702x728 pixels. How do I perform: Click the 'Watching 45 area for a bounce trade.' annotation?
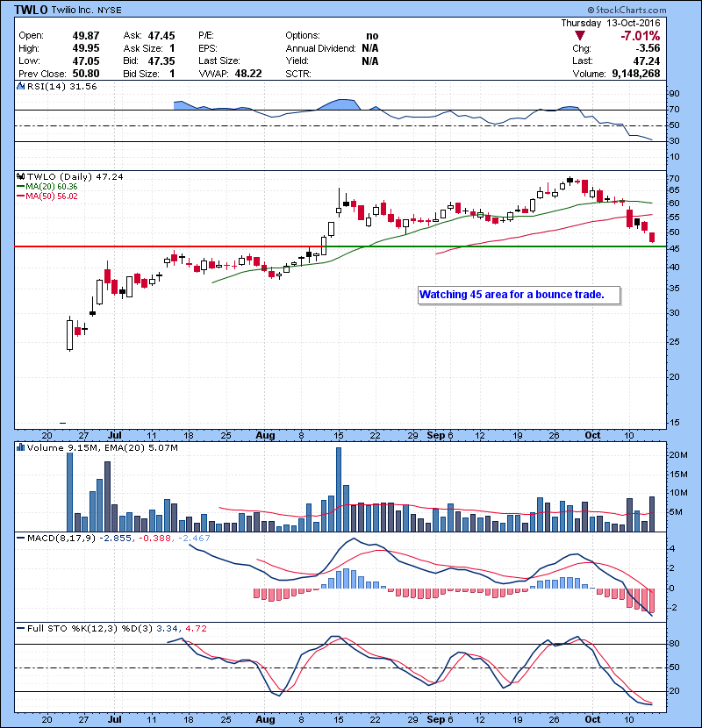click(519, 295)
